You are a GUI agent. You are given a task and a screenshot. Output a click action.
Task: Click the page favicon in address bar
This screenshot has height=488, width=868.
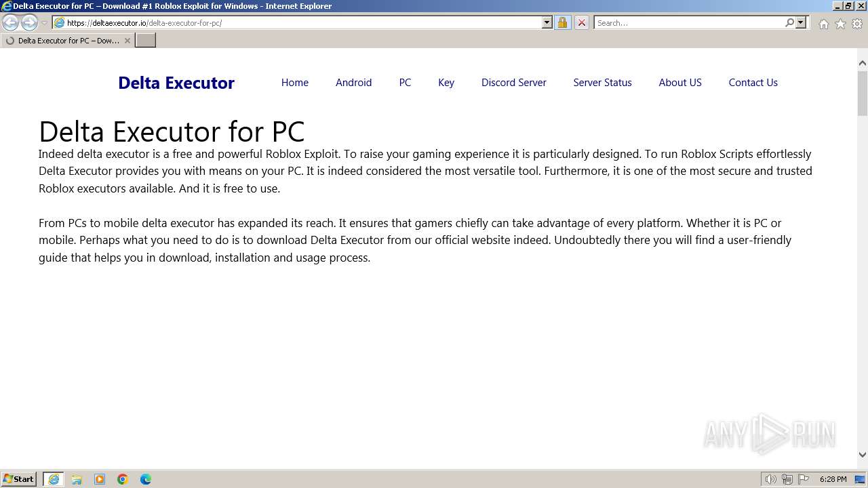click(x=60, y=23)
